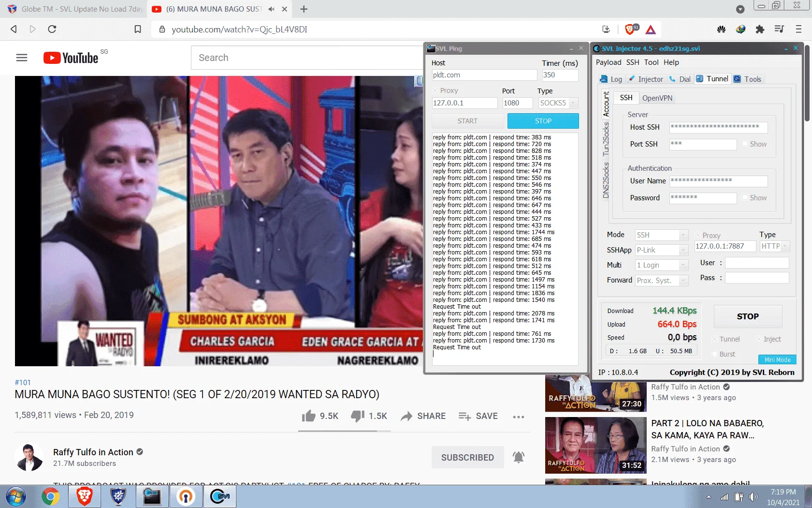This screenshot has width=812, height=508.
Task: Click the browser forward arrow
Action: (x=33, y=29)
